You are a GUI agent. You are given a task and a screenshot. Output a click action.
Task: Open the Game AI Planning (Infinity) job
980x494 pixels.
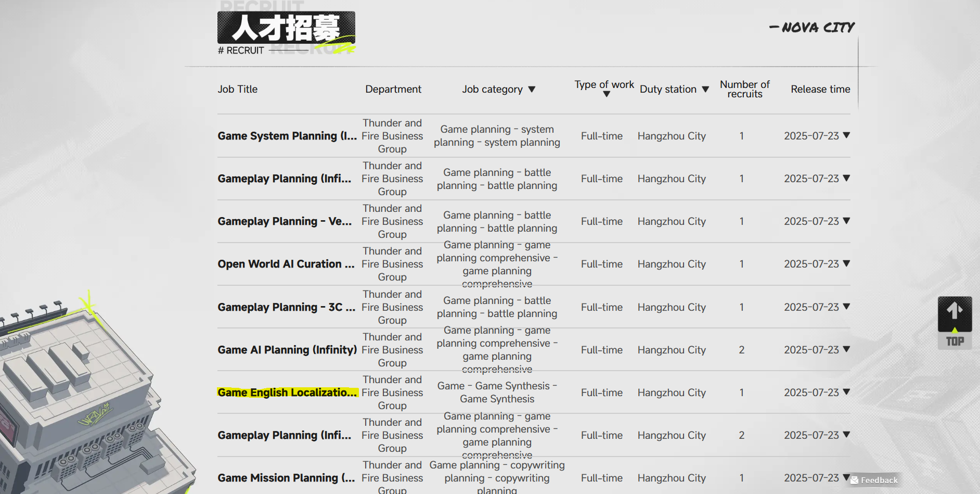point(287,350)
